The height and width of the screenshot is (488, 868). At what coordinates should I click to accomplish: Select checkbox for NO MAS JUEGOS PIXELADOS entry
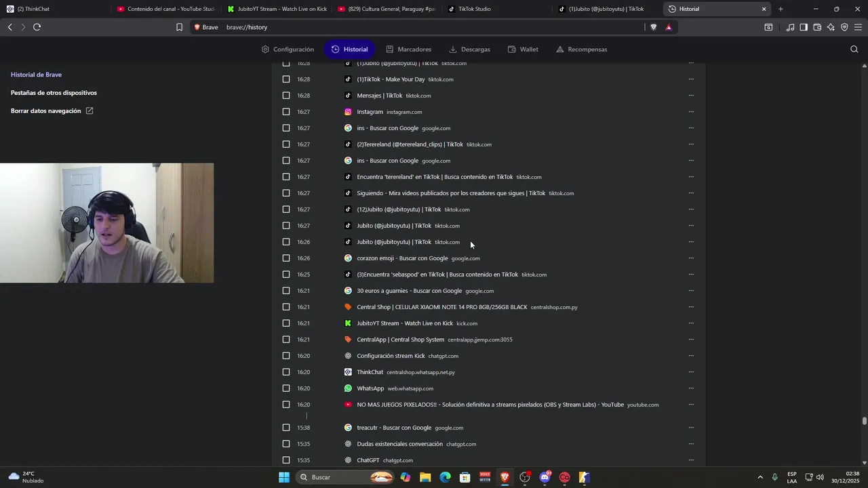click(x=286, y=405)
